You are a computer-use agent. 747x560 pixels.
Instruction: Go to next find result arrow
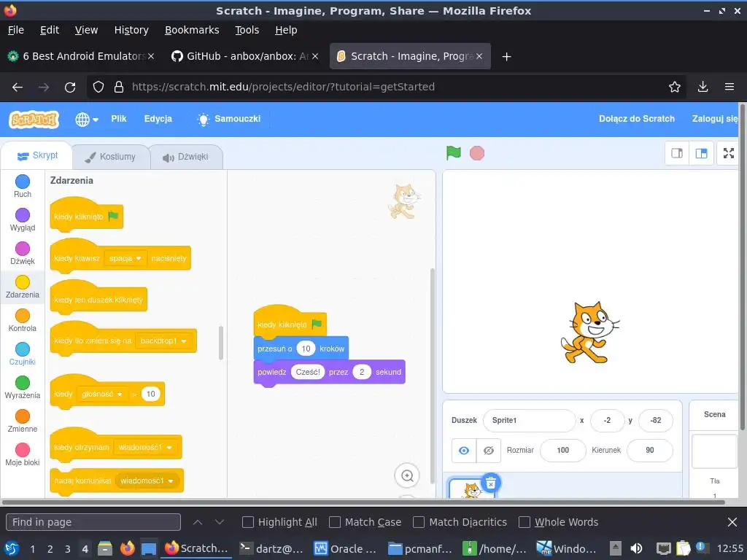[219, 522]
